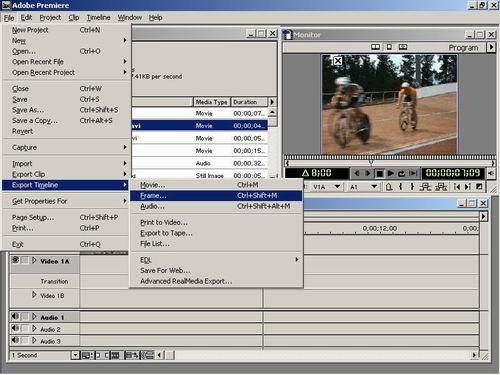500x375 pixels.
Task: Click the Media Type column header
Action: tap(212, 102)
